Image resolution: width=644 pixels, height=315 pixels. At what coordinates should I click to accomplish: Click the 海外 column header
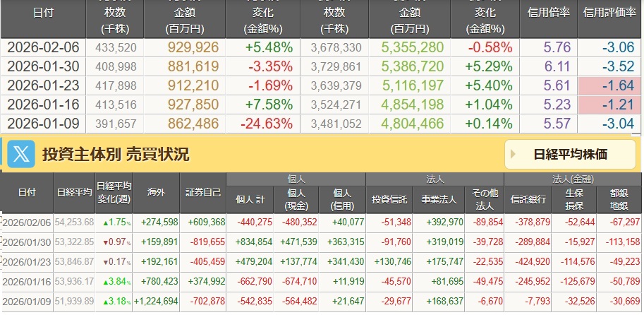point(156,191)
